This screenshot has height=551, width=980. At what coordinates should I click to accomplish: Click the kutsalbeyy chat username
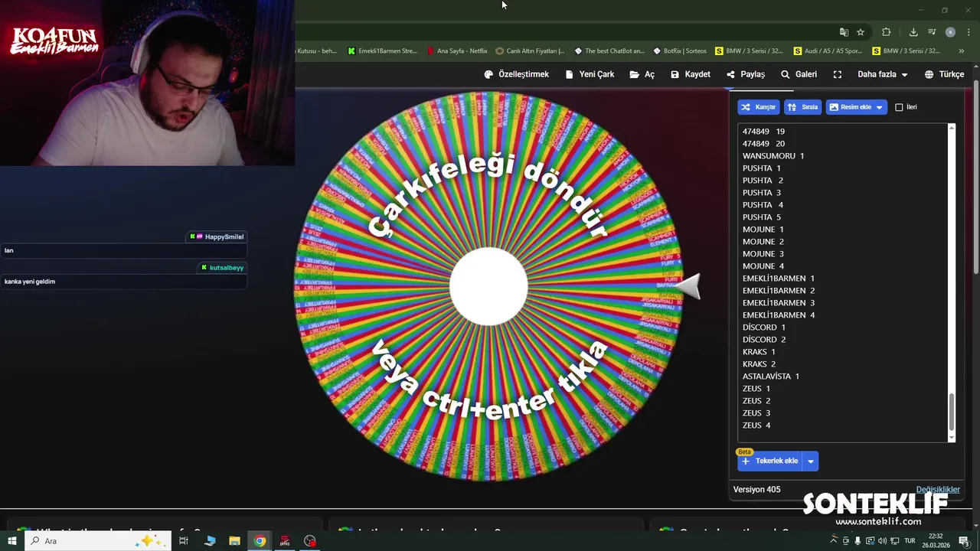pyautogui.click(x=227, y=268)
